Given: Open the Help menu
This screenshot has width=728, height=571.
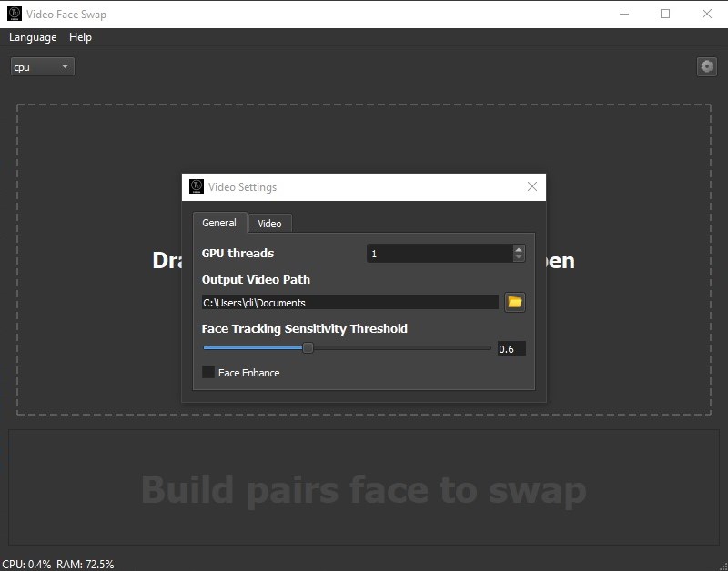Looking at the screenshot, I should [x=80, y=37].
